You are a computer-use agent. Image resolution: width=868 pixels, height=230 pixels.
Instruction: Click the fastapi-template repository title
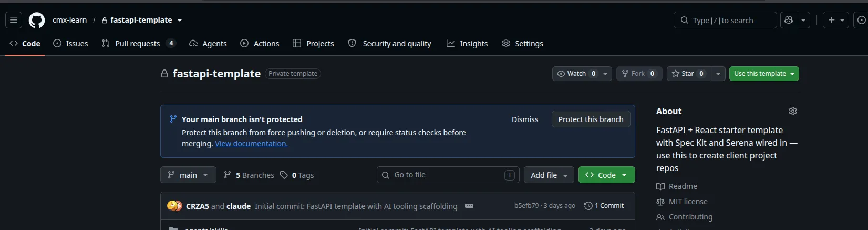pos(216,74)
